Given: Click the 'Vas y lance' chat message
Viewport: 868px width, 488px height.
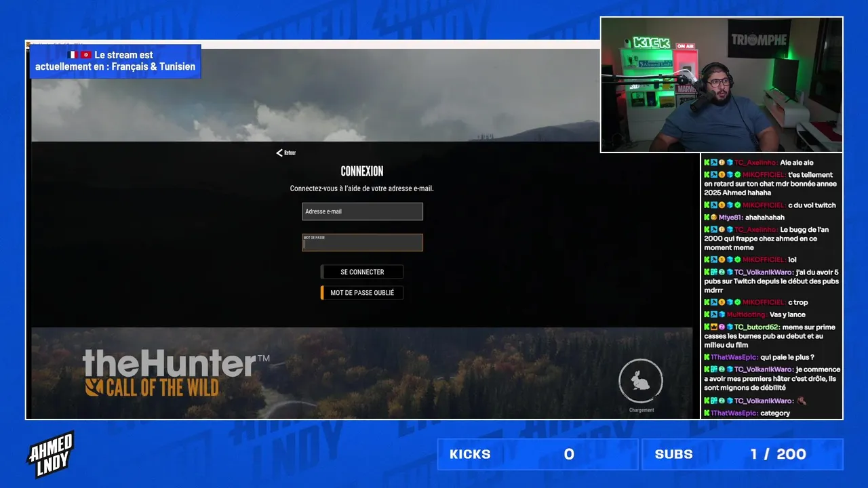Looking at the screenshot, I should (x=787, y=315).
